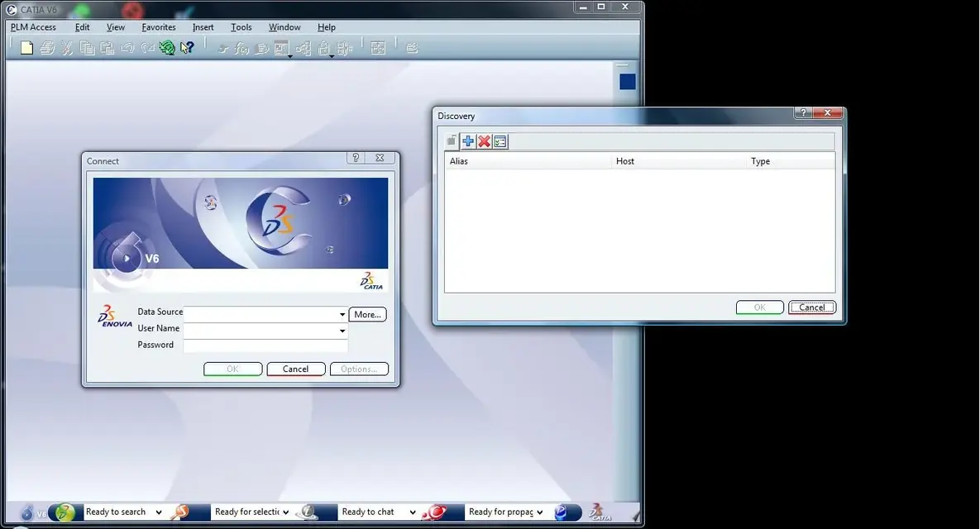Expand the Data Source dropdown
Screen dimensions: 980x529
click(342, 314)
